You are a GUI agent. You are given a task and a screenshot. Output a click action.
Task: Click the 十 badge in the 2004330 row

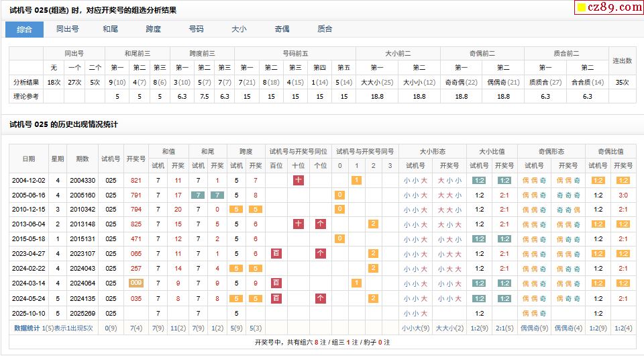coord(299,180)
